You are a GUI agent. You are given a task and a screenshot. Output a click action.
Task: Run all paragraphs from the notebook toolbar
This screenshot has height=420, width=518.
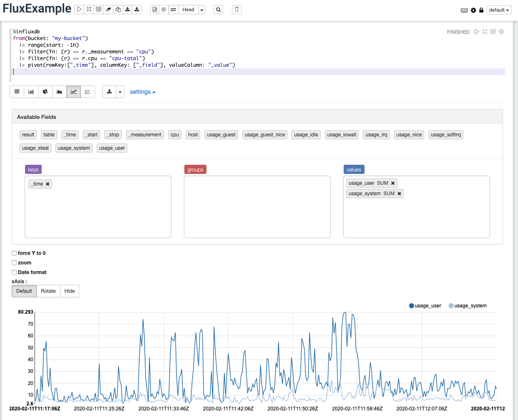point(79,10)
